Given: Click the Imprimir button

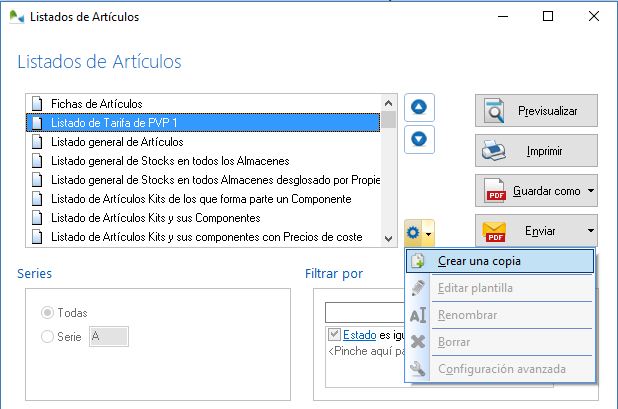Looking at the screenshot, I should [x=536, y=151].
